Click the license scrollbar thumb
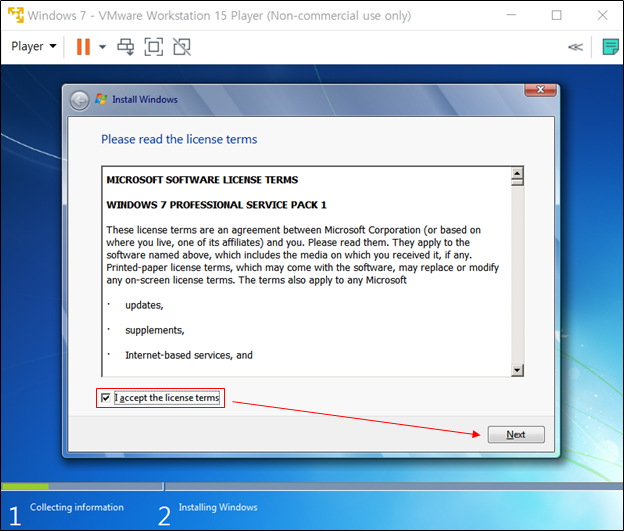This screenshot has width=624, height=531. coord(517,182)
